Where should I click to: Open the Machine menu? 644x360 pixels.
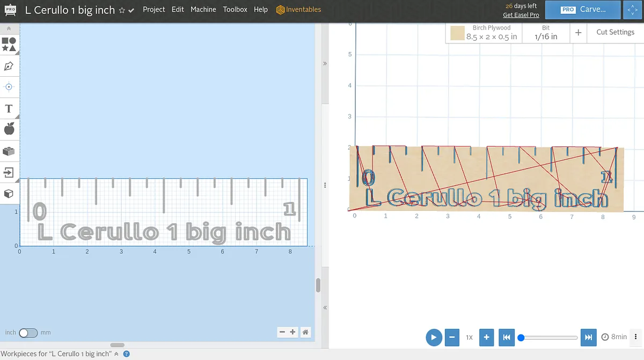tap(203, 10)
